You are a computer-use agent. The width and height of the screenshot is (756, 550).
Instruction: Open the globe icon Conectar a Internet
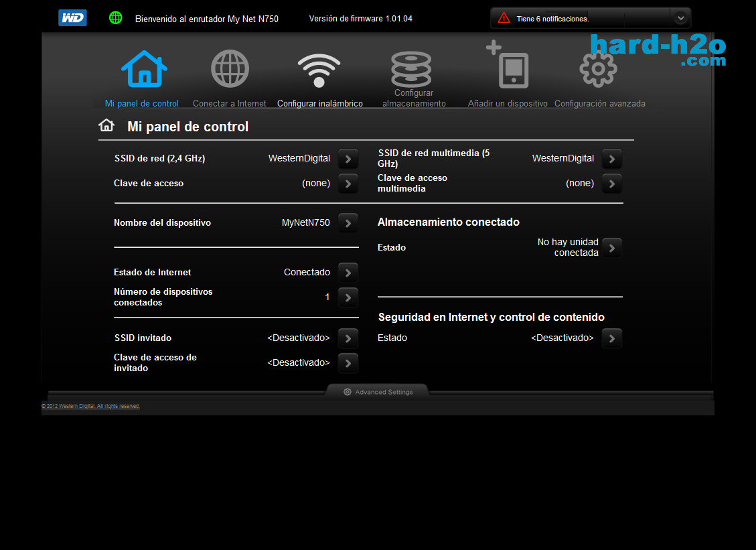(x=230, y=68)
